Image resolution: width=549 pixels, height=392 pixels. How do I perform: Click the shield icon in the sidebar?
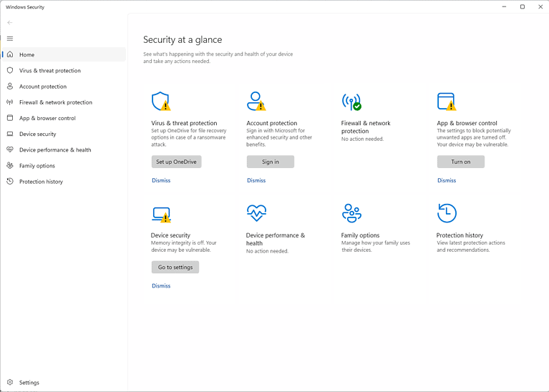pos(10,70)
